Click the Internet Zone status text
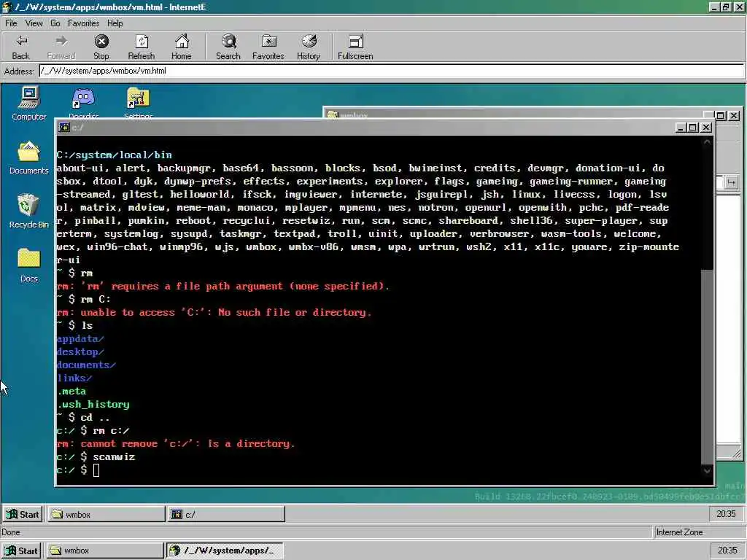 point(679,532)
